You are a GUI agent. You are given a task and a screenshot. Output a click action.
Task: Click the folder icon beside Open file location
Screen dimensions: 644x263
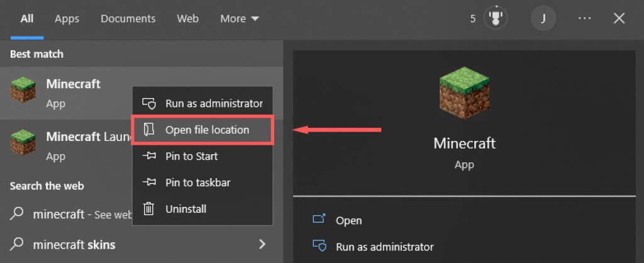pyautogui.click(x=148, y=130)
